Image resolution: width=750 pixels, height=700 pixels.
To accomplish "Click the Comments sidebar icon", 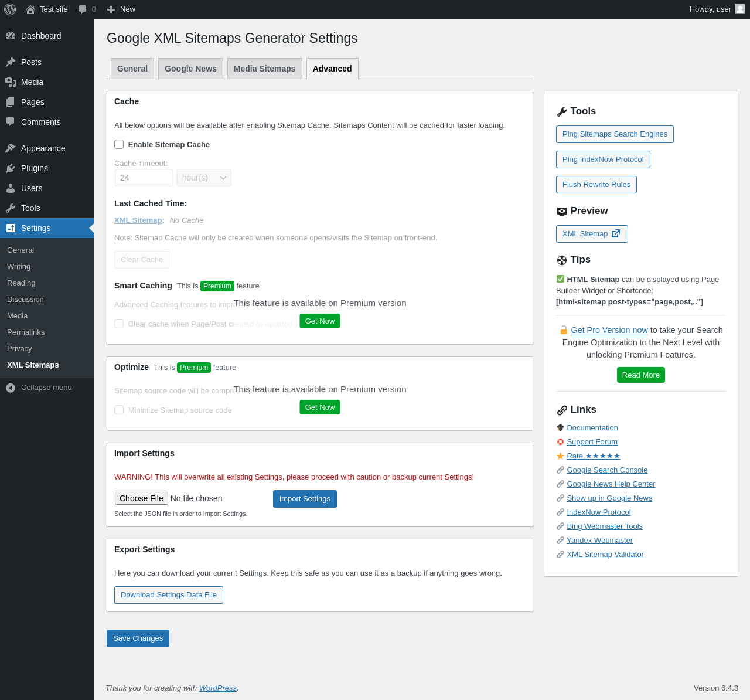I will pos(11,122).
